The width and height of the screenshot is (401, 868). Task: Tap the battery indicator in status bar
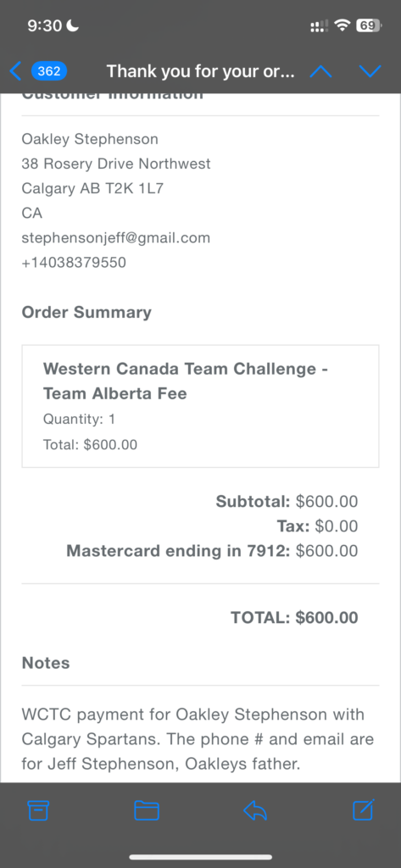tap(369, 25)
